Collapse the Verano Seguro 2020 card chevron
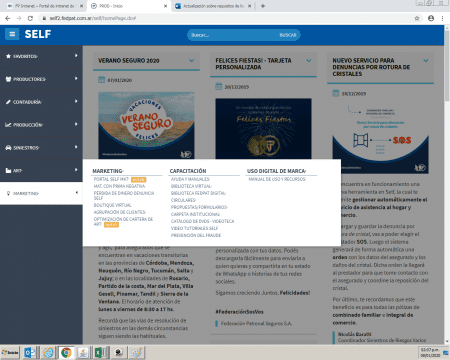The image size is (450, 360). [x=192, y=61]
